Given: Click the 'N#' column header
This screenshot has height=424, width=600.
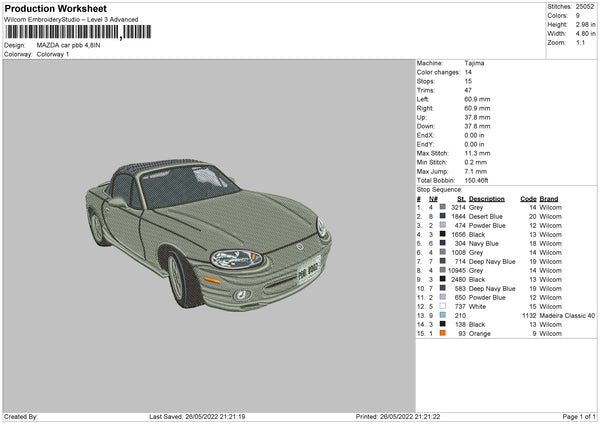Looking at the screenshot, I should (x=433, y=199).
